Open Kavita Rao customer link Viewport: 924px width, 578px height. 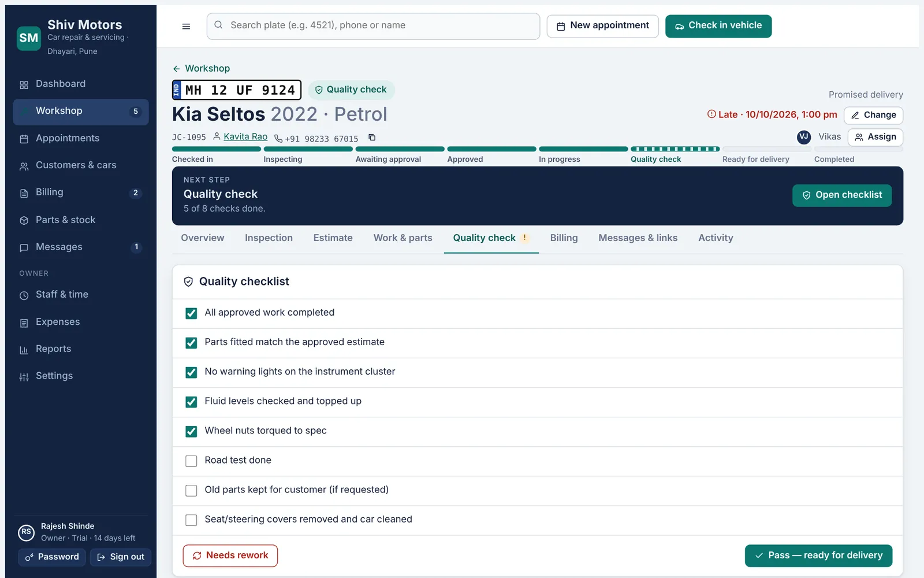point(245,137)
